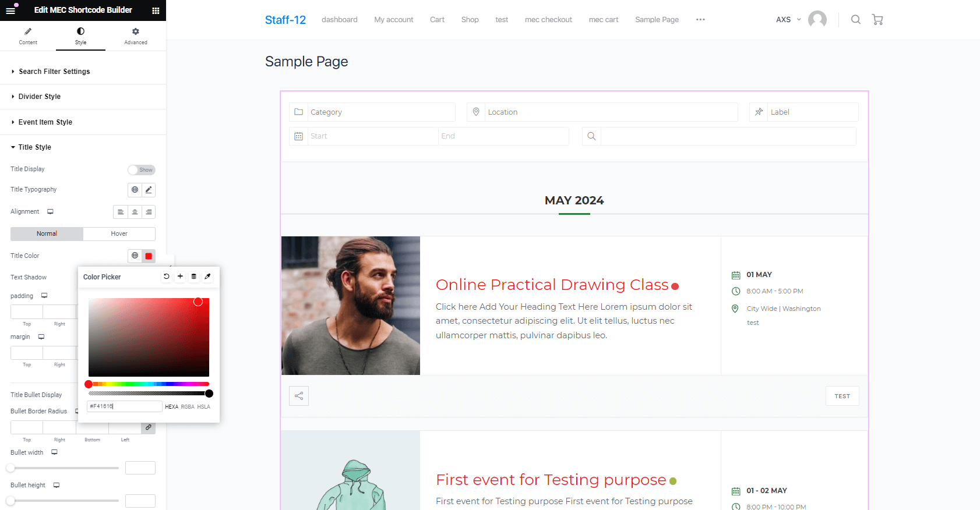Click the Title Typography edit pencil

[x=149, y=190]
